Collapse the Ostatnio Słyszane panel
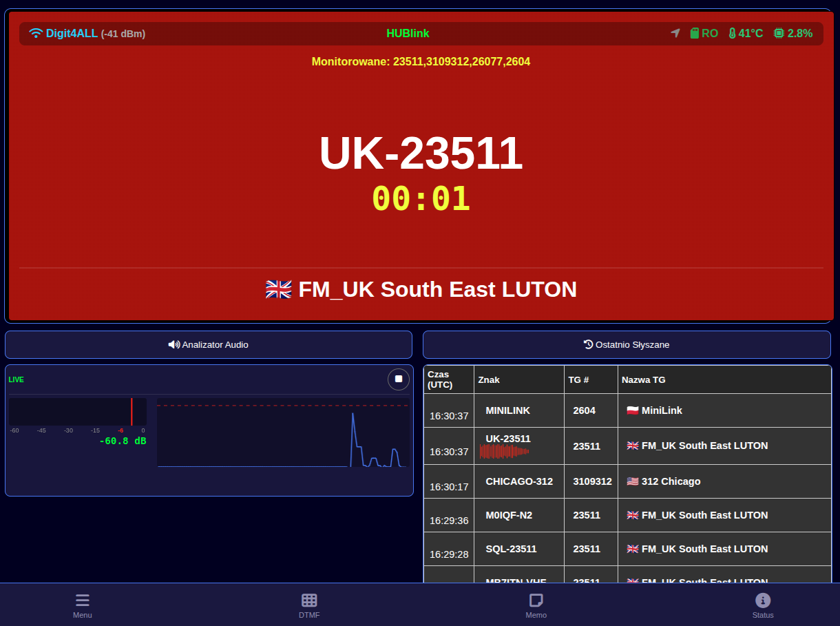840x626 pixels. click(627, 344)
